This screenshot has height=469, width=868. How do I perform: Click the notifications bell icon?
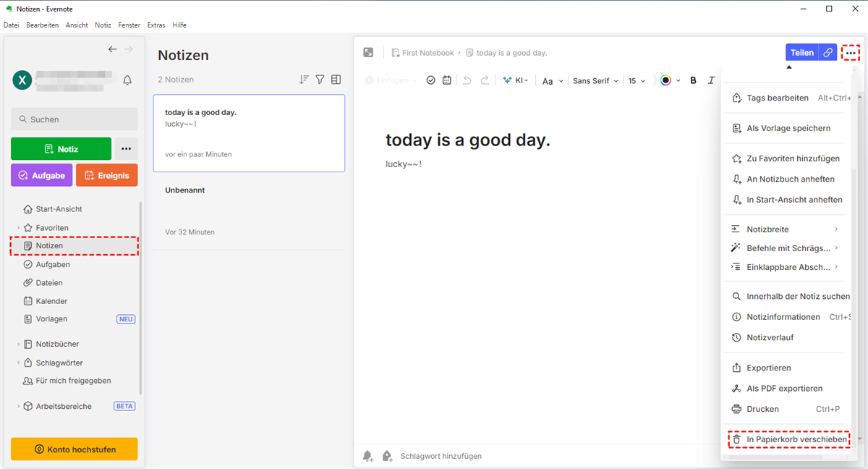(x=127, y=80)
